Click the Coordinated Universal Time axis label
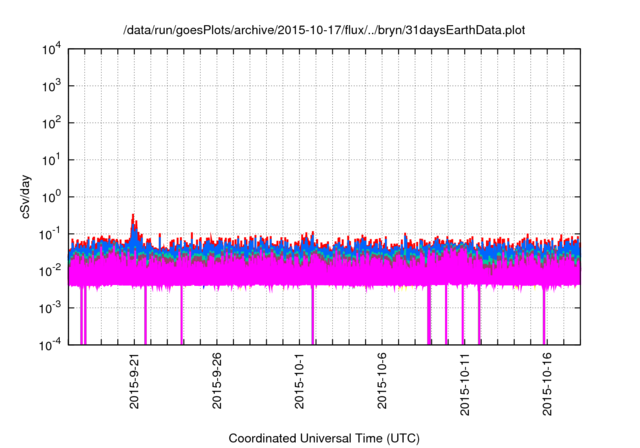The width and height of the screenshot is (640, 448). pyautogui.click(x=323, y=438)
